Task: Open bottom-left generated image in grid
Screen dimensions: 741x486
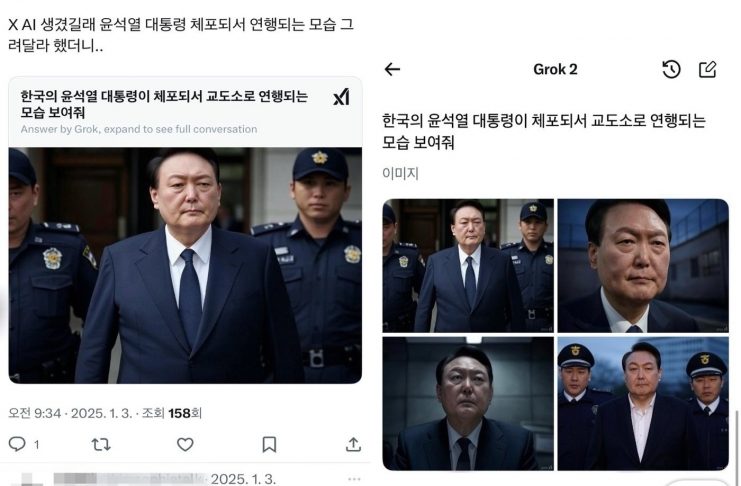Action: [x=468, y=404]
